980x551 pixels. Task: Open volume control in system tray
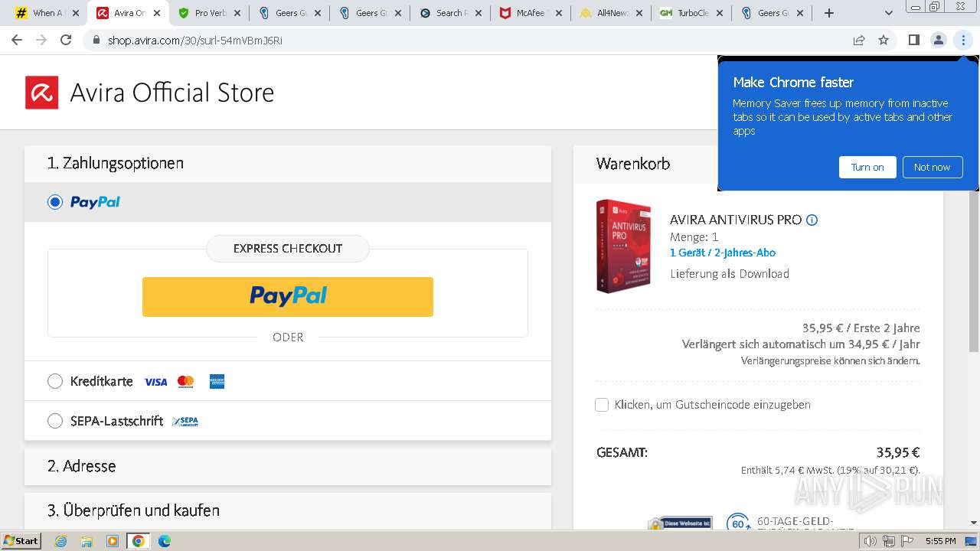[870, 541]
